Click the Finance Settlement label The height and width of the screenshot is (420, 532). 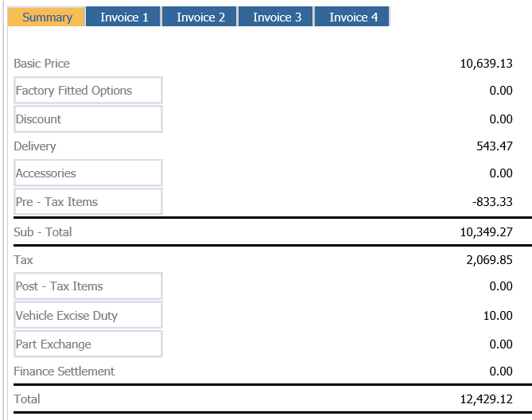click(64, 371)
